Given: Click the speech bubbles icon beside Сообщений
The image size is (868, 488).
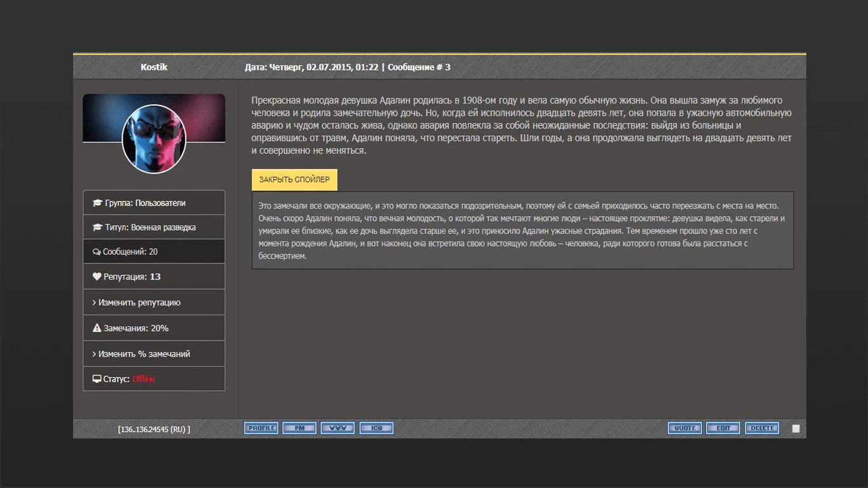Looking at the screenshot, I should 97,252.
